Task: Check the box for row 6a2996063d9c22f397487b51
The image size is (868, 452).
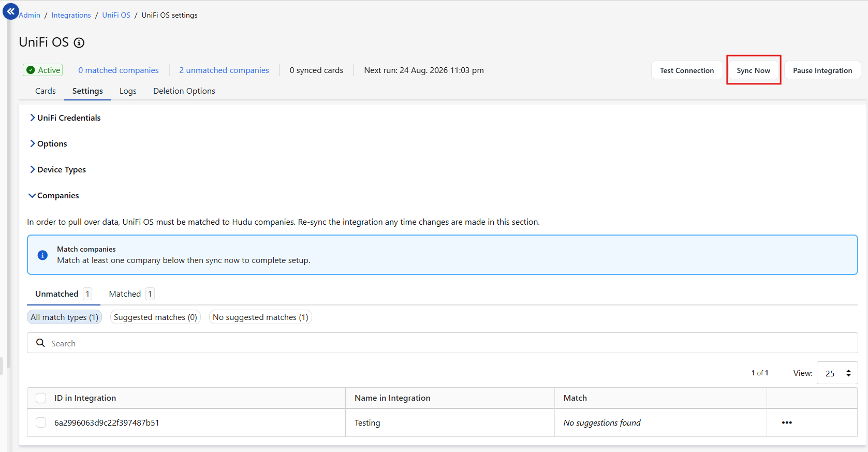Action: pos(41,422)
